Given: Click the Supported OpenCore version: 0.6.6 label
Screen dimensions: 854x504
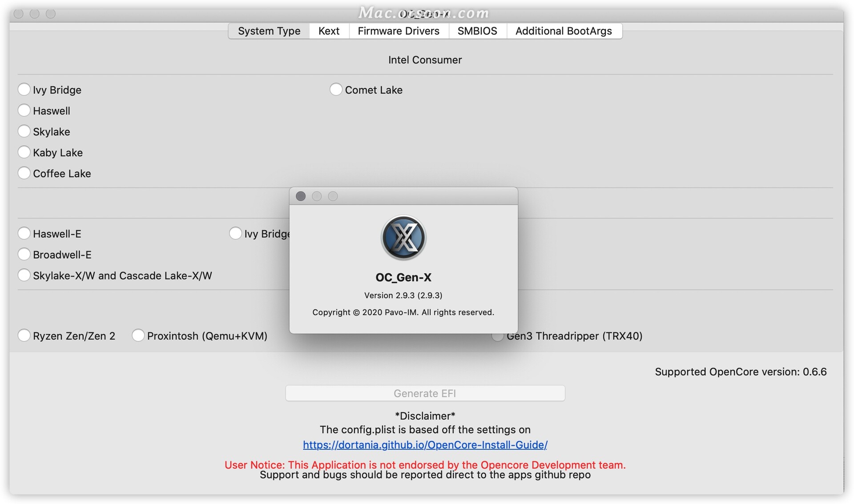Looking at the screenshot, I should (741, 372).
